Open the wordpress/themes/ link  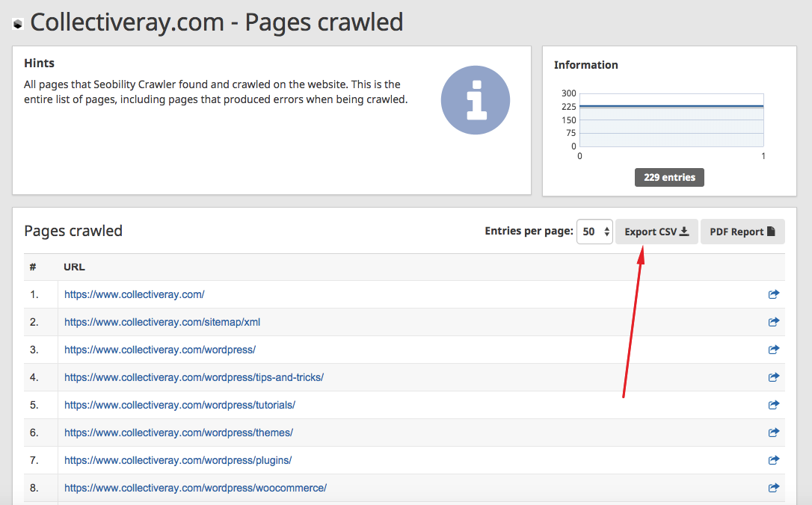(x=179, y=433)
